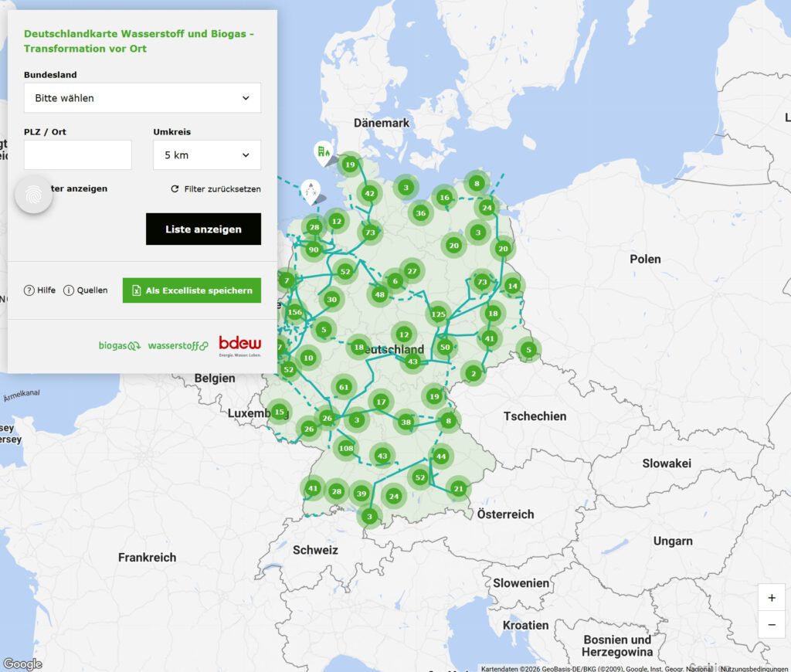791x672 pixels.
Task: Open the 108 cluster marker
Action: click(346, 449)
